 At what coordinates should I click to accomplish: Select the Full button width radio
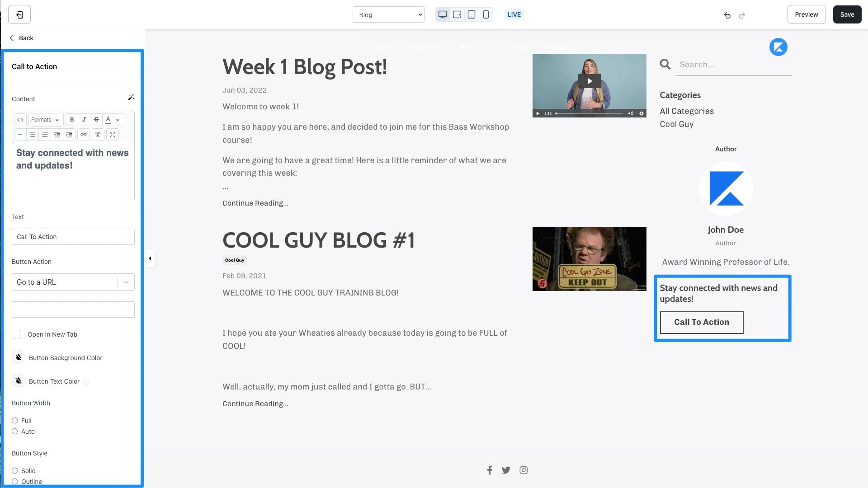pos(15,421)
